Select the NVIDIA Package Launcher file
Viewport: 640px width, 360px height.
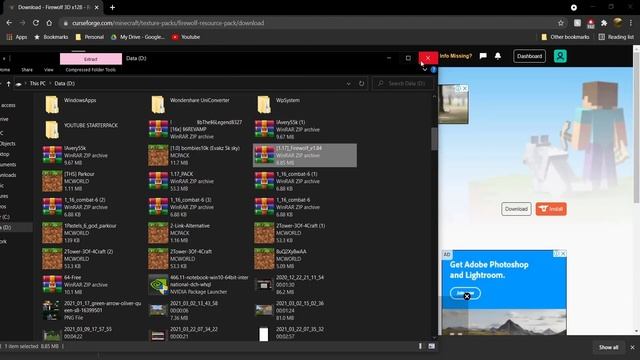coord(199,284)
